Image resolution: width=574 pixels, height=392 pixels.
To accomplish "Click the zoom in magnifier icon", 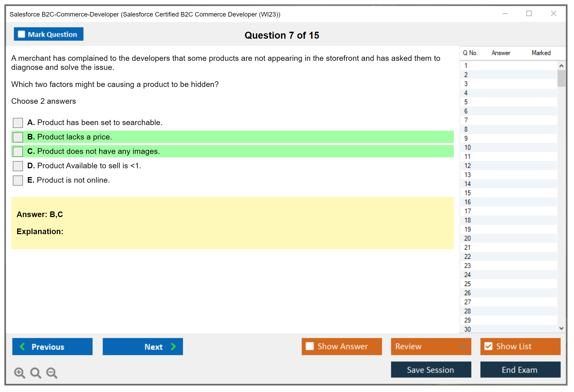I will [x=19, y=373].
